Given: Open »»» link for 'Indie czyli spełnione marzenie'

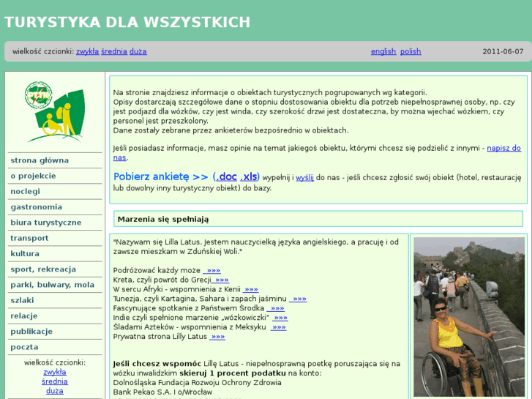Looking at the screenshot, I should [280, 318].
